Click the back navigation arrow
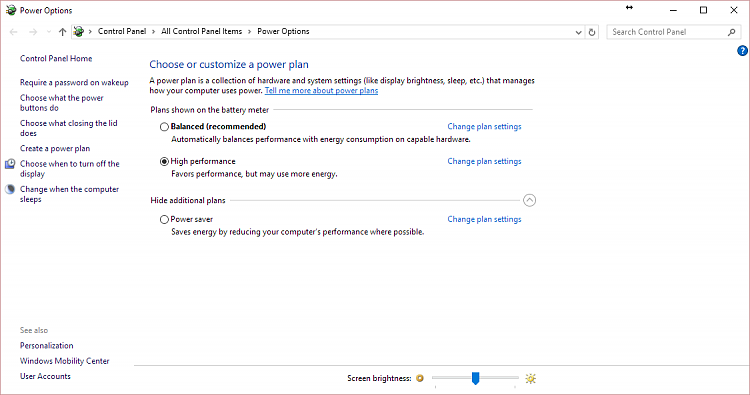The width and height of the screenshot is (750, 395). pyautogui.click(x=13, y=32)
